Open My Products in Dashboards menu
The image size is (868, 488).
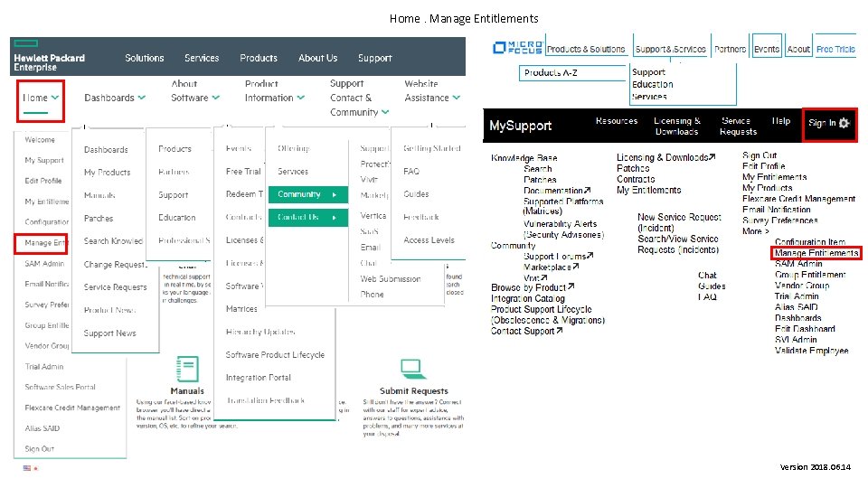click(107, 173)
